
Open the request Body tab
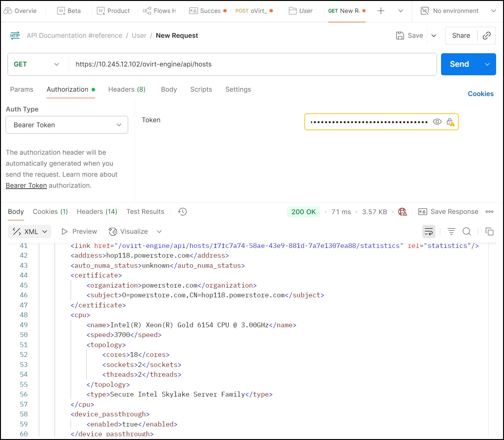(169, 89)
